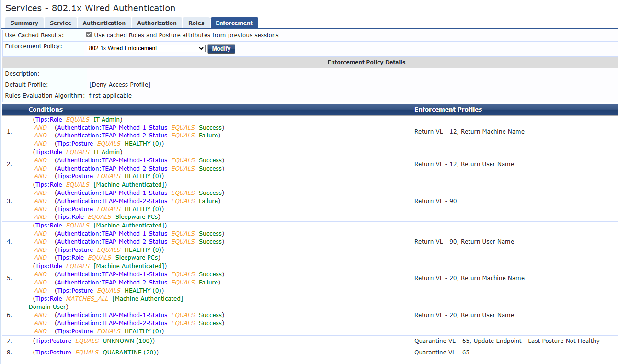This screenshot has width=618, height=364.
Task: Click 'Tips:Role EQUALS IT Admin' in rule 1
Action: (x=78, y=120)
